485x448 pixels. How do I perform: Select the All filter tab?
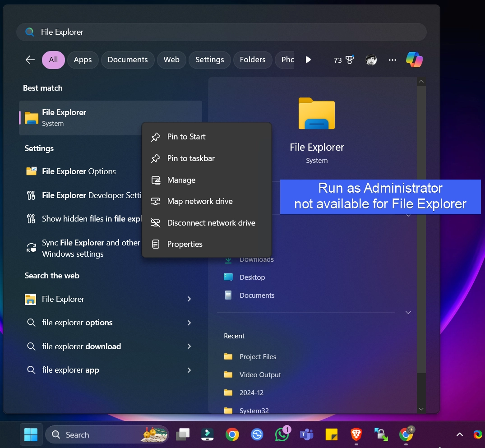[53, 60]
